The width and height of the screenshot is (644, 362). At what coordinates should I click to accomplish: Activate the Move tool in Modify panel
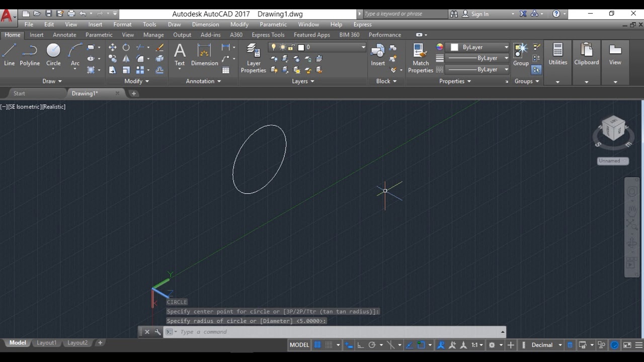(112, 47)
